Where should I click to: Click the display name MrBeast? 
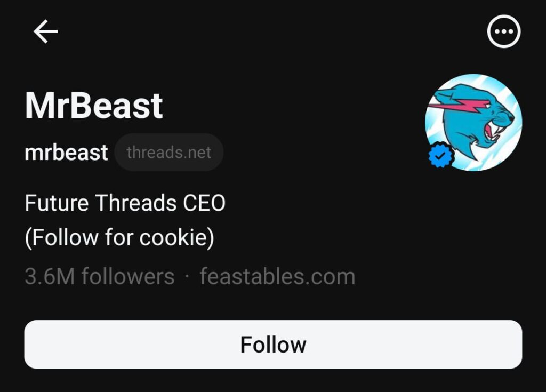94,104
